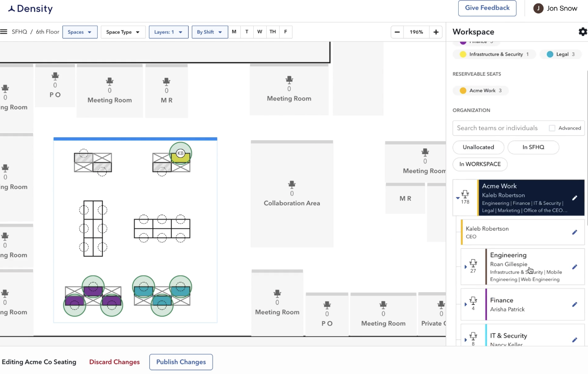This screenshot has height=374, width=588.
Task: Edit IT & Security team pencil icon
Action: point(575,340)
